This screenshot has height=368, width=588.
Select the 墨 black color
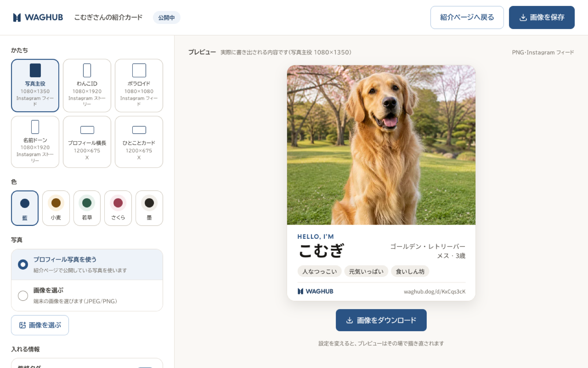149,208
